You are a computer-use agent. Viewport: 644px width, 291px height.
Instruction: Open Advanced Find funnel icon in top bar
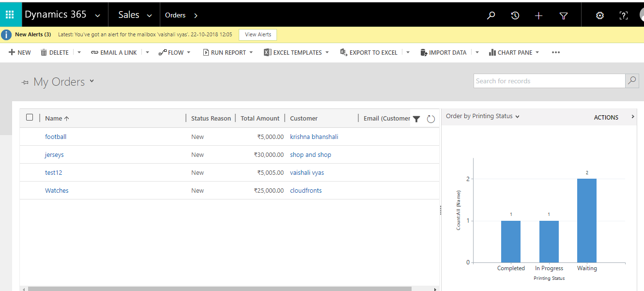(x=564, y=15)
